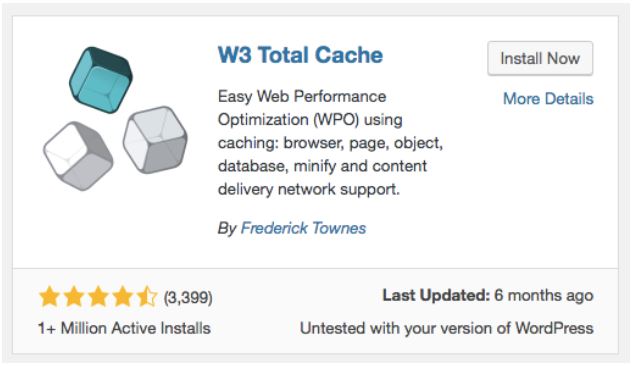Click the Easy Web Performance text line
The width and height of the screenshot is (633, 367).
(x=302, y=96)
